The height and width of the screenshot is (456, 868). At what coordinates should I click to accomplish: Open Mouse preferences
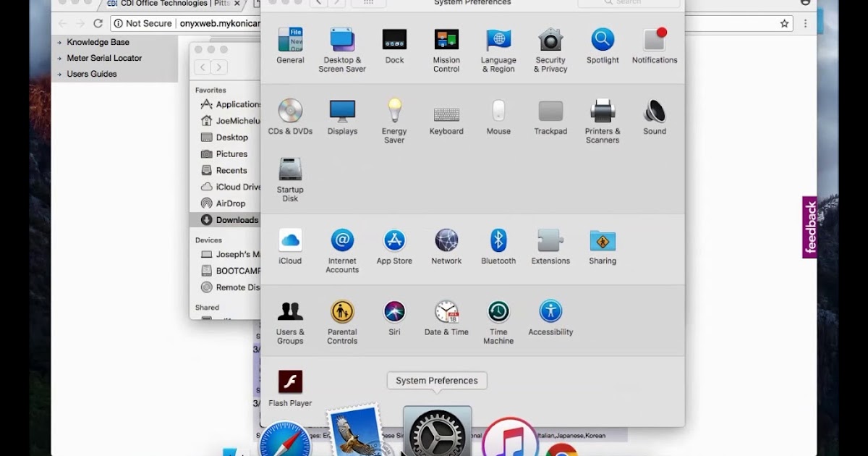tap(498, 117)
